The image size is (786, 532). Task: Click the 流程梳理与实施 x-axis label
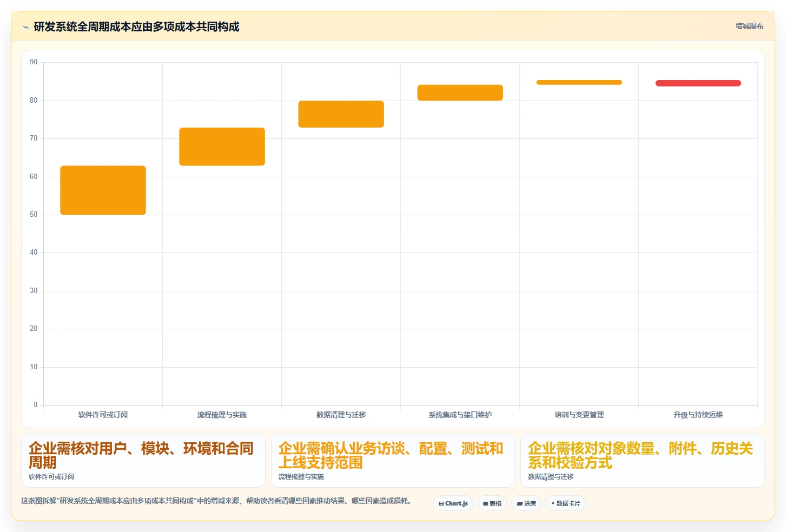(x=222, y=415)
